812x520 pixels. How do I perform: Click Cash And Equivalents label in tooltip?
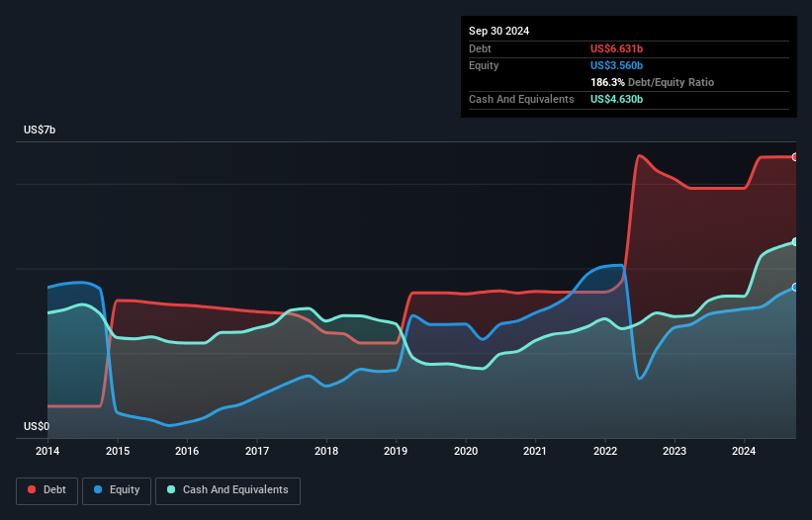coord(521,99)
